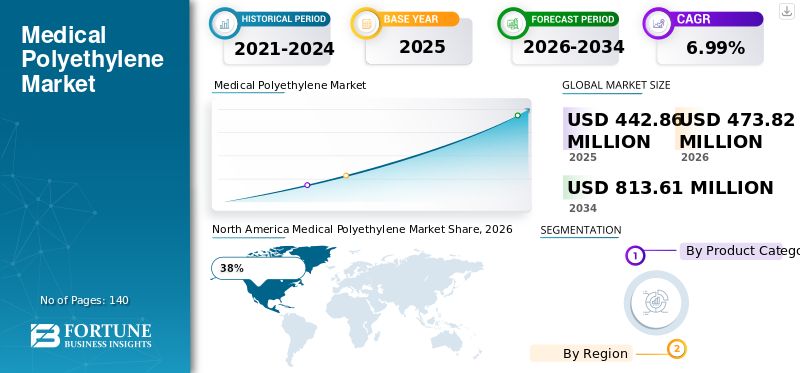The height and width of the screenshot is (373, 800).
Task: Click the purple CAGR growth icon
Action: click(x=658, y=23)
